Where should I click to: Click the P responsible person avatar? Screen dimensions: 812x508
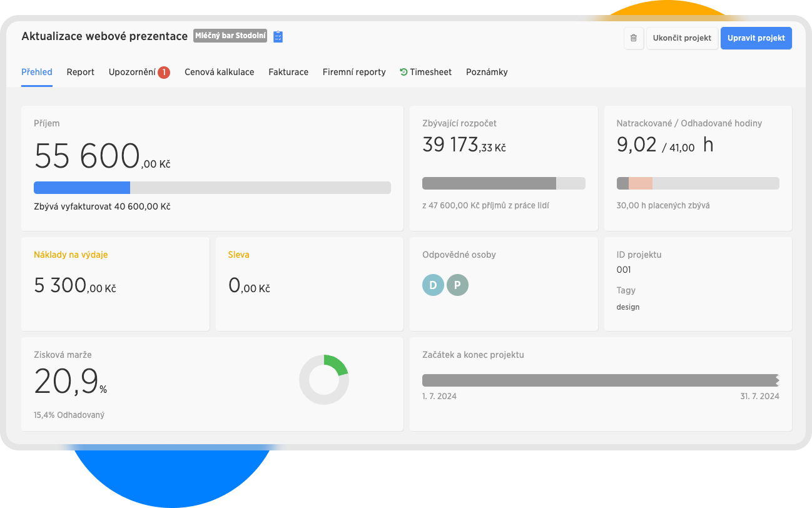pyautogui.click(x=457, y=285)
